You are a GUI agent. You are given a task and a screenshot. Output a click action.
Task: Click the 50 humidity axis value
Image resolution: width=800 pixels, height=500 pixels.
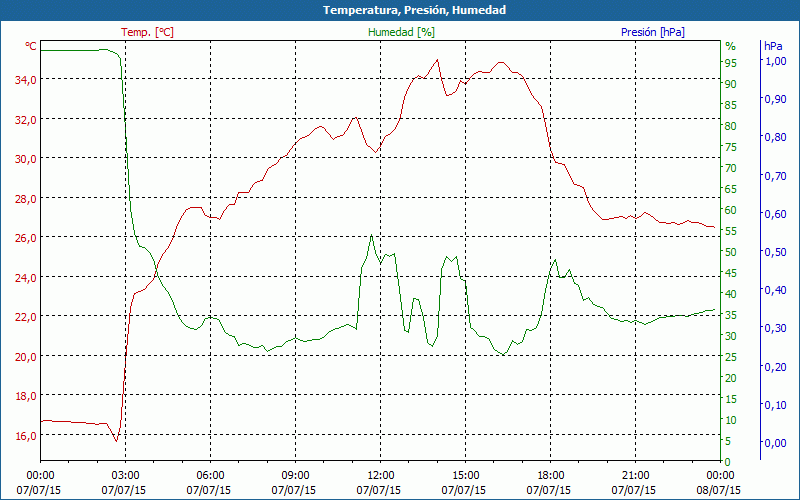point(731,252)
